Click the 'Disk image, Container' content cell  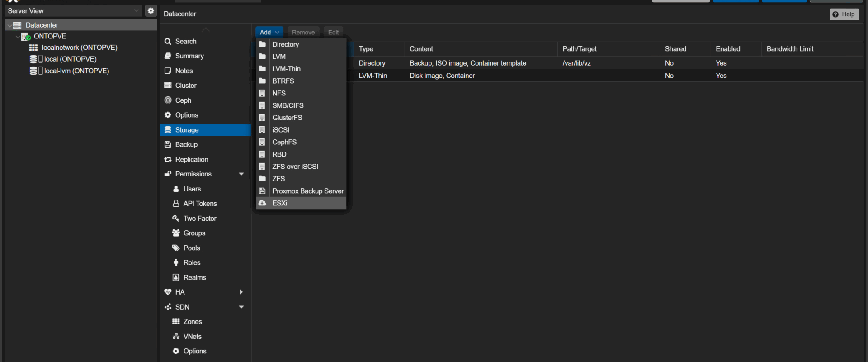pos(481,76)
